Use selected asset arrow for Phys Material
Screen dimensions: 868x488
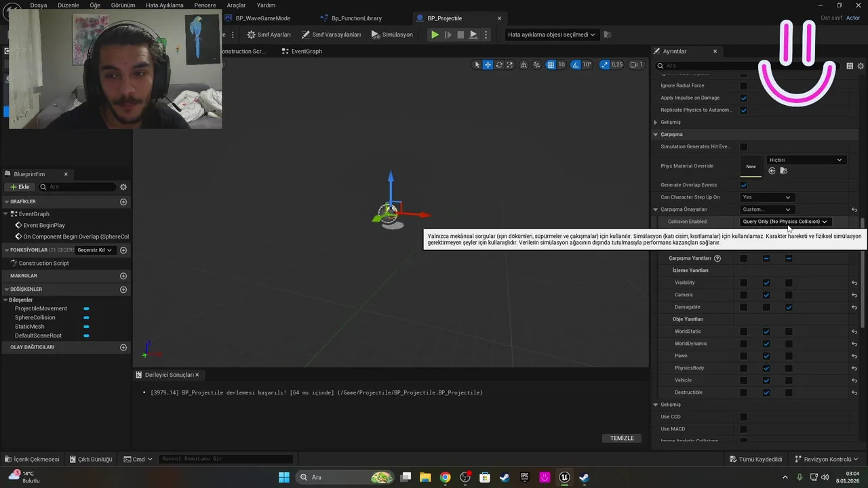(x=772, y=171)
